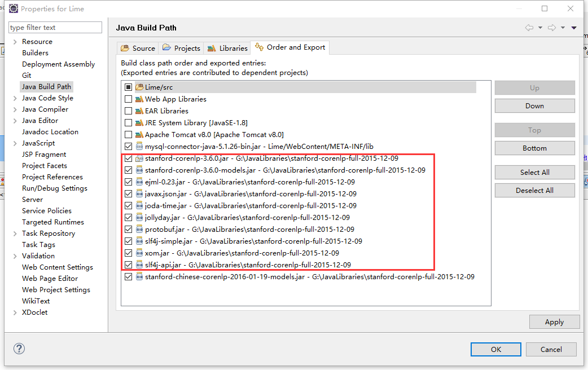Click the Help question mark icon
This screenshot has width=588, height=370.
[x=19, y=349]
